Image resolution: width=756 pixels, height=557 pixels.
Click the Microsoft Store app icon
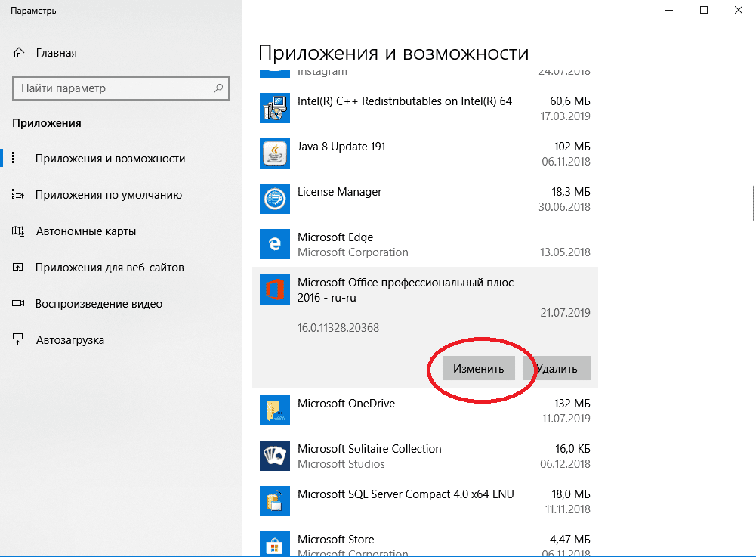click(x=274, y=544)
